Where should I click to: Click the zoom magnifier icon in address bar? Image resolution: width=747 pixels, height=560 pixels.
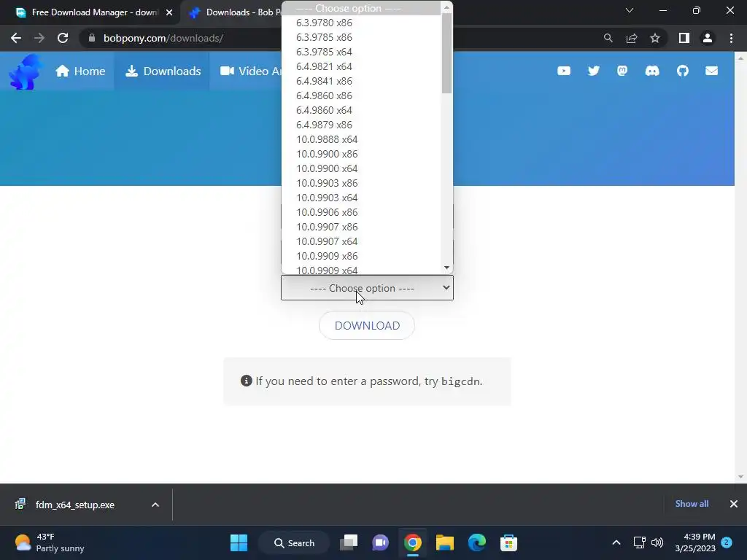point(608,38)
